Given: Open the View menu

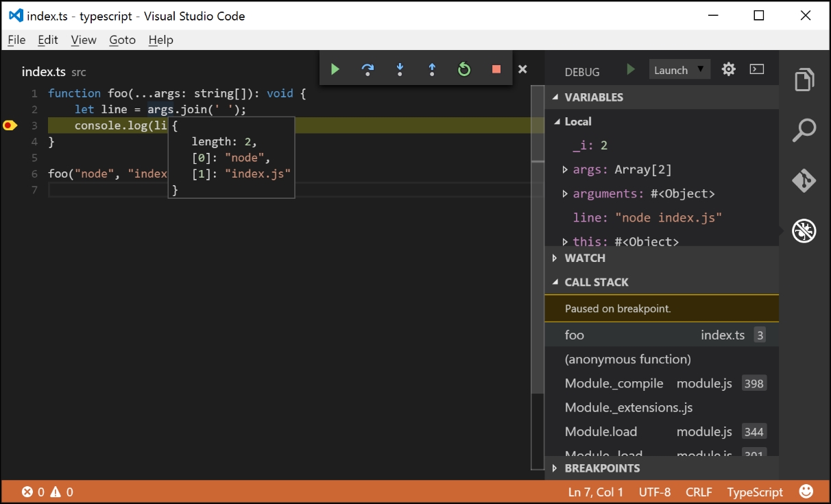Looking at the screenshot, I should click(84, 40).
